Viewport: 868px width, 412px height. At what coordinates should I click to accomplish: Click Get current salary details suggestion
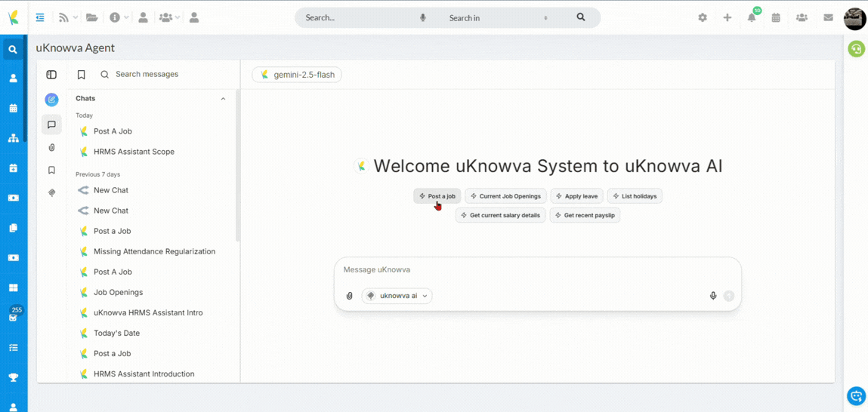click(501, 215)
